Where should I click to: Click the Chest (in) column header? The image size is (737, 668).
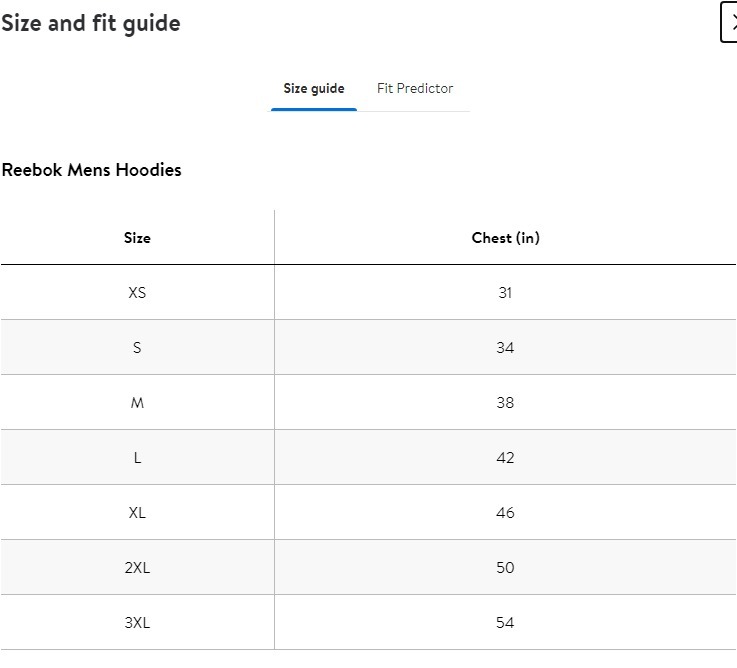(505, 238)
